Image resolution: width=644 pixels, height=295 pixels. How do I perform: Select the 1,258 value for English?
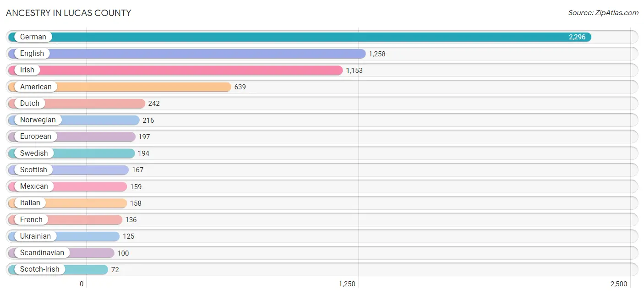tap(377, 54)
